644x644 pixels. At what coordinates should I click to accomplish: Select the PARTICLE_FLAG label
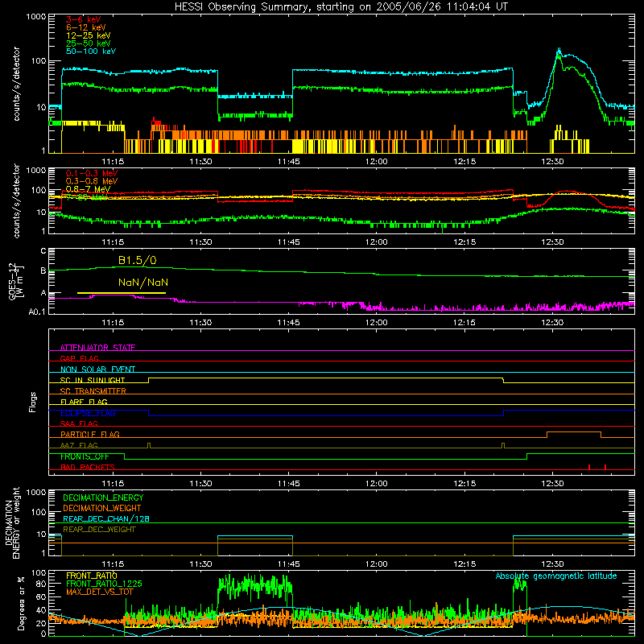90,434
